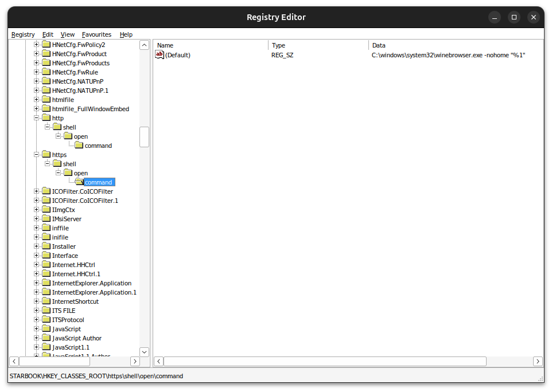Click the folder icon next to Installer
Screen dimensions: 552x392
(46, 246)
